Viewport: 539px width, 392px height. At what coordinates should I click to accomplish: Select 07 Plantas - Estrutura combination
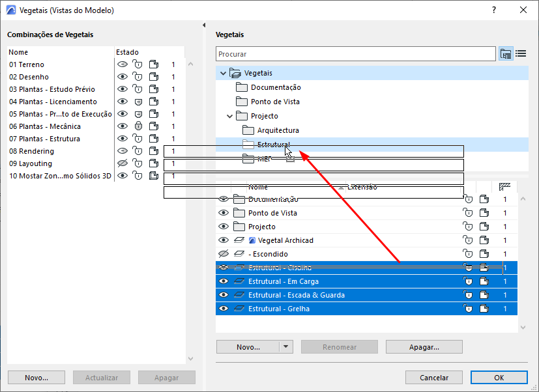tap(45, 139)
